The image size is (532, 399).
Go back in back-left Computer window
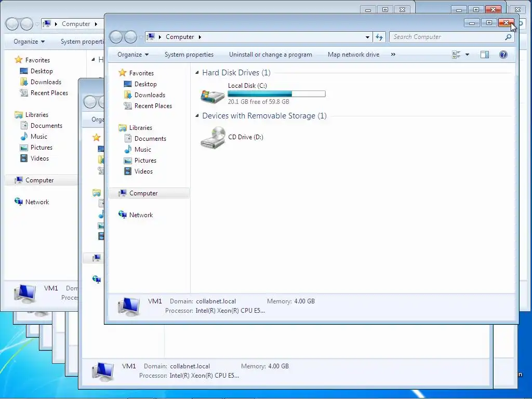(12, 24)
